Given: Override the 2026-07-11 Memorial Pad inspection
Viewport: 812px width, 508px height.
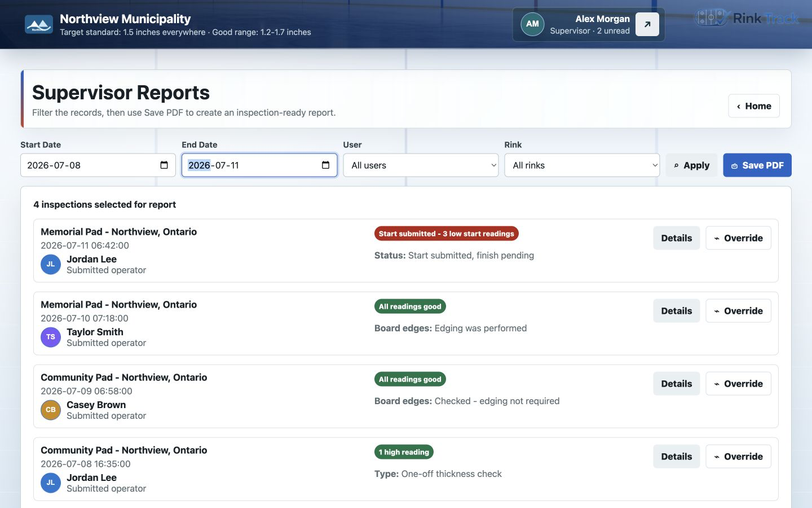Looking at the screenshot, I should [738, 238].
